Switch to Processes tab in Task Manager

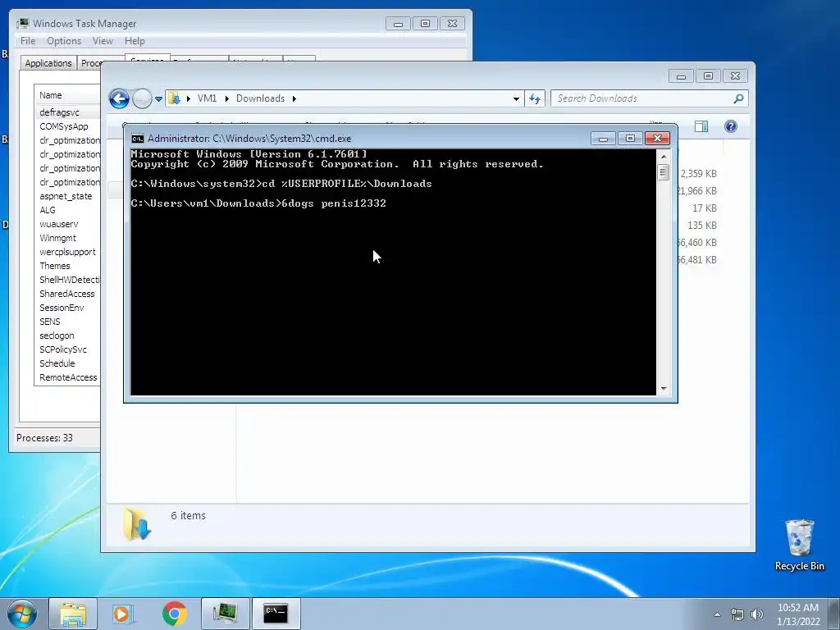tap(90, 63)
